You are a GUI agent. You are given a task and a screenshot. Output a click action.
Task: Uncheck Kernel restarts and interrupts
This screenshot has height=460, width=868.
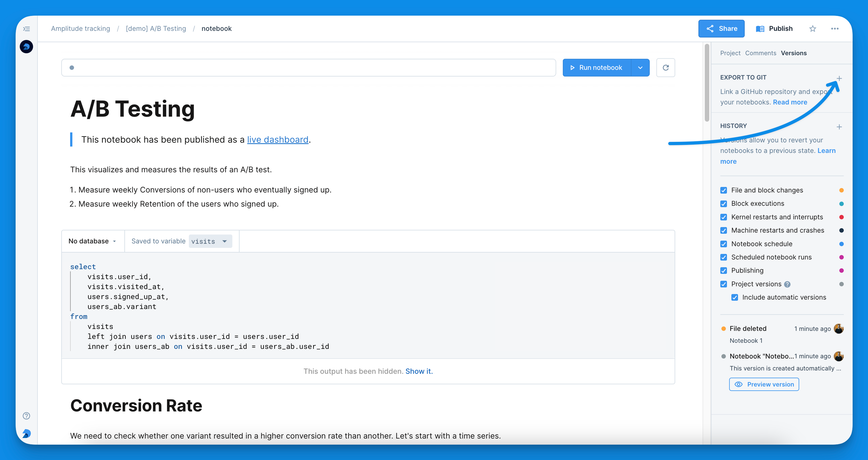coord(723,217)
